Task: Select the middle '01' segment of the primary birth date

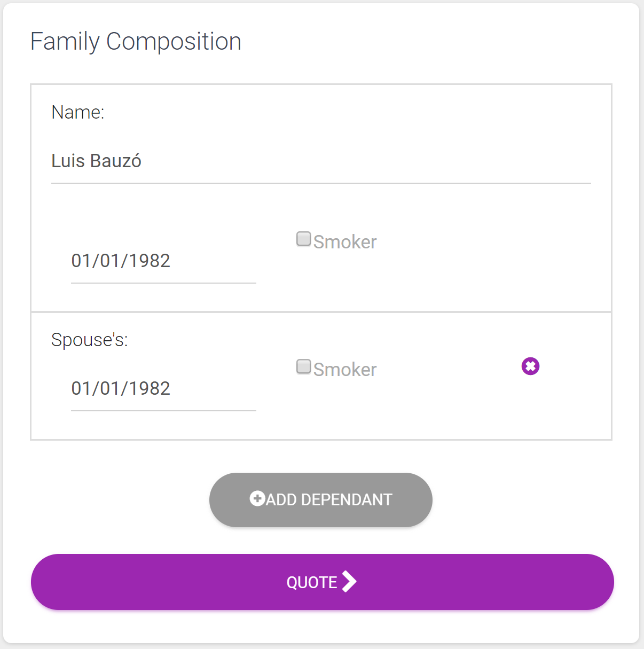Action: click(111, 261)
